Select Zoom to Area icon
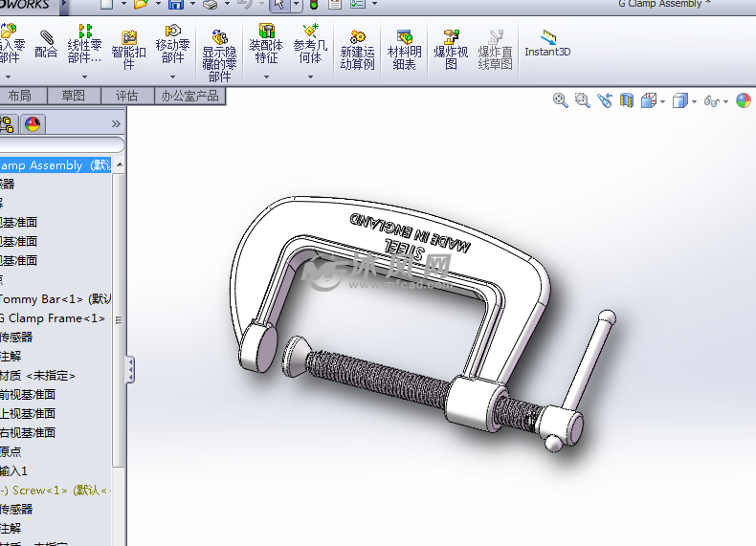 [583, 100]
